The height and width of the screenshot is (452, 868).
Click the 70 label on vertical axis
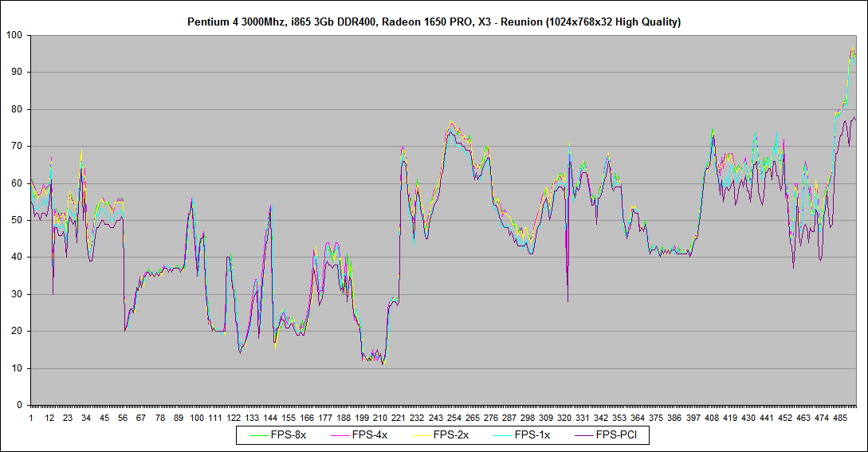click(17, 146)
